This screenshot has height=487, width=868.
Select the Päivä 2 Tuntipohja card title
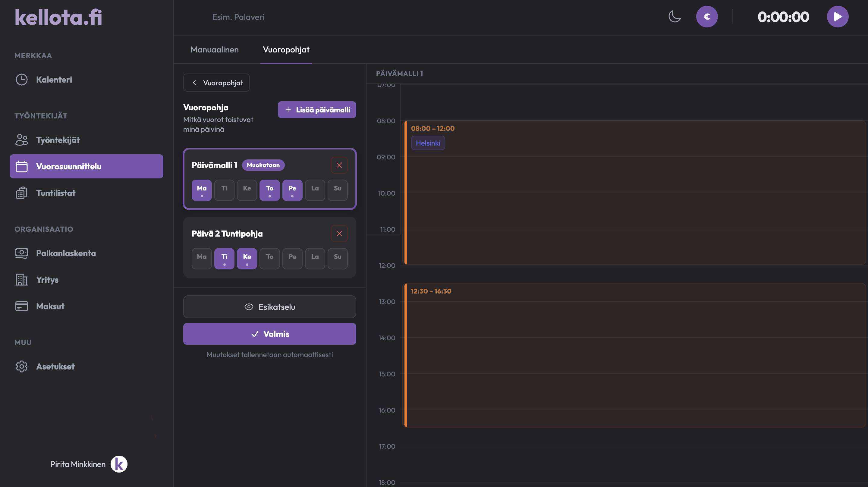[227, 234]
